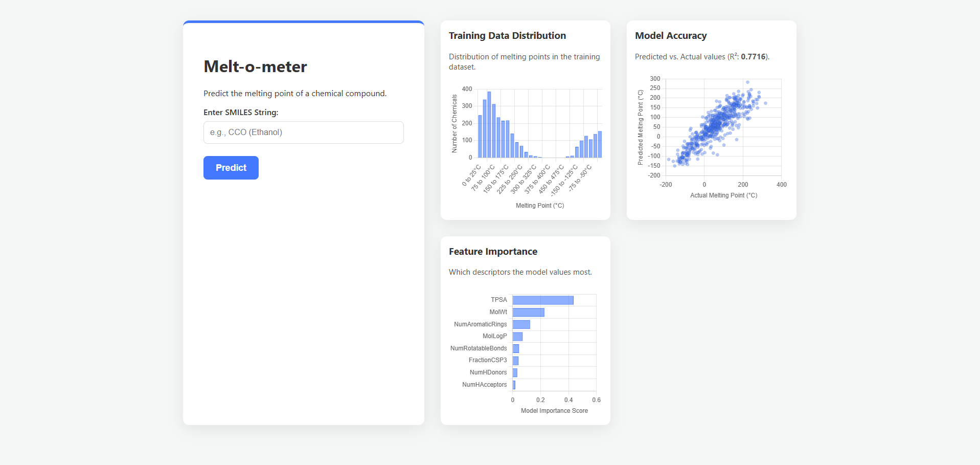Click the Melt-o-meter title
The width and height of the screenshot is (980, 465).
255,67
